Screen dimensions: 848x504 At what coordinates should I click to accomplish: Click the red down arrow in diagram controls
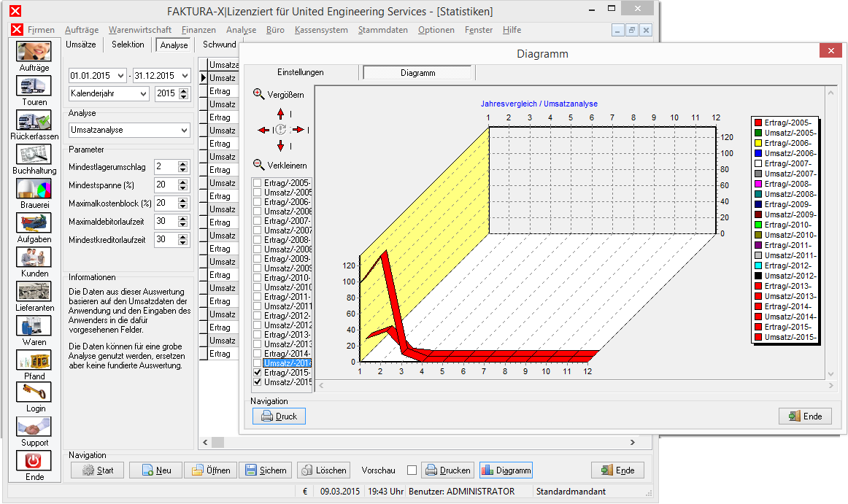coord(280,145)
